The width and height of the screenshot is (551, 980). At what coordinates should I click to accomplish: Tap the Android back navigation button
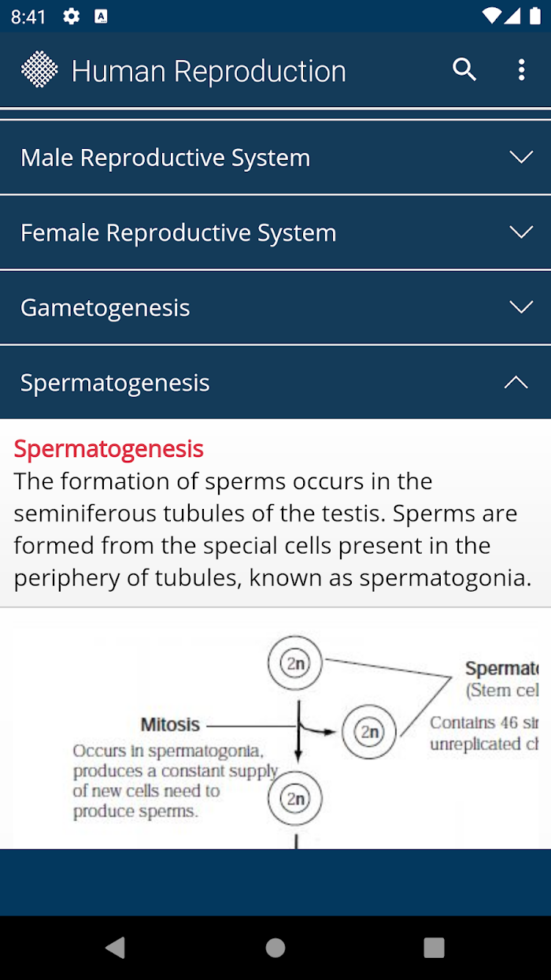tap(116, 948)
